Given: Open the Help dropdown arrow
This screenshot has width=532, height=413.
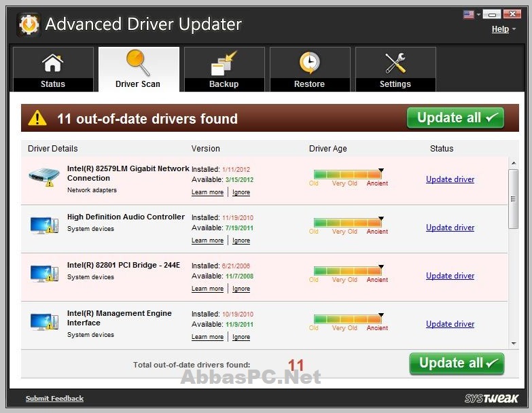Looking at the screenshot, I should [514, 29].
